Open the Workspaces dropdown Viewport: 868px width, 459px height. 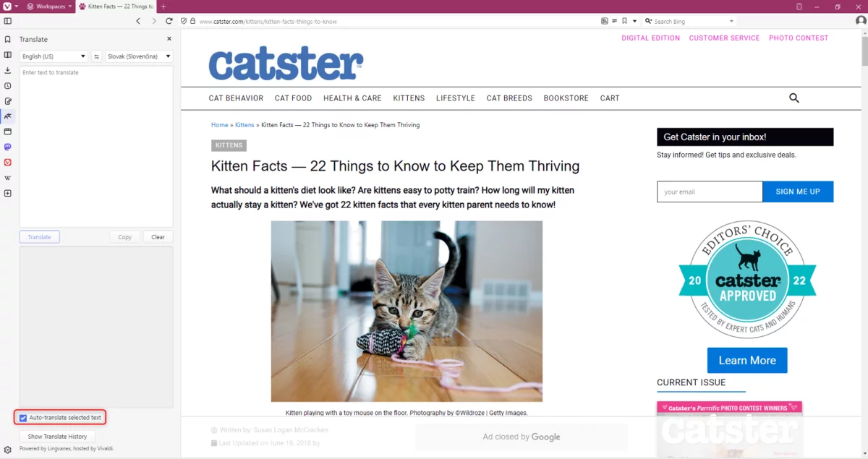tap(50, 7)
